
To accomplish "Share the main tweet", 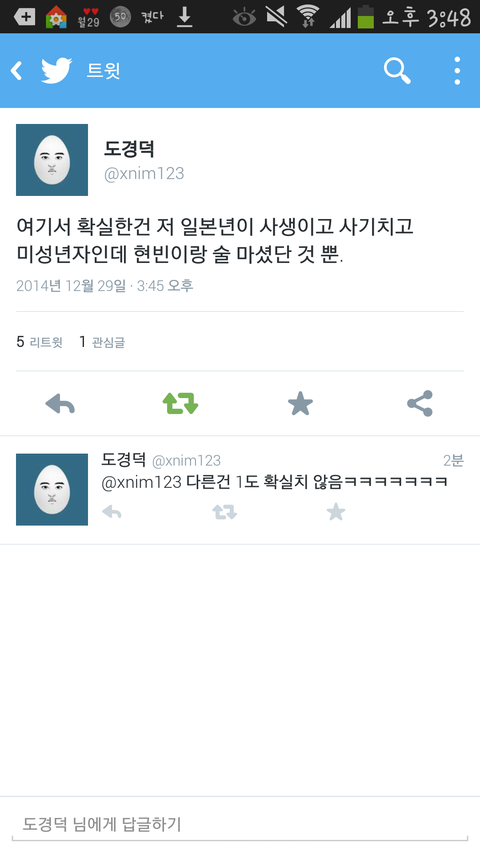I will (x=420, y=404).
